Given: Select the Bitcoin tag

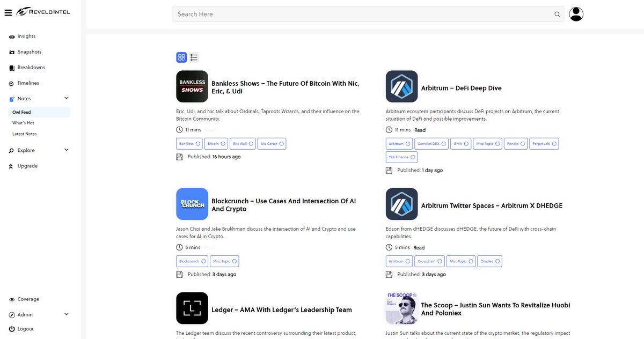Looking at the screenshot, I should tap(216, 144).
